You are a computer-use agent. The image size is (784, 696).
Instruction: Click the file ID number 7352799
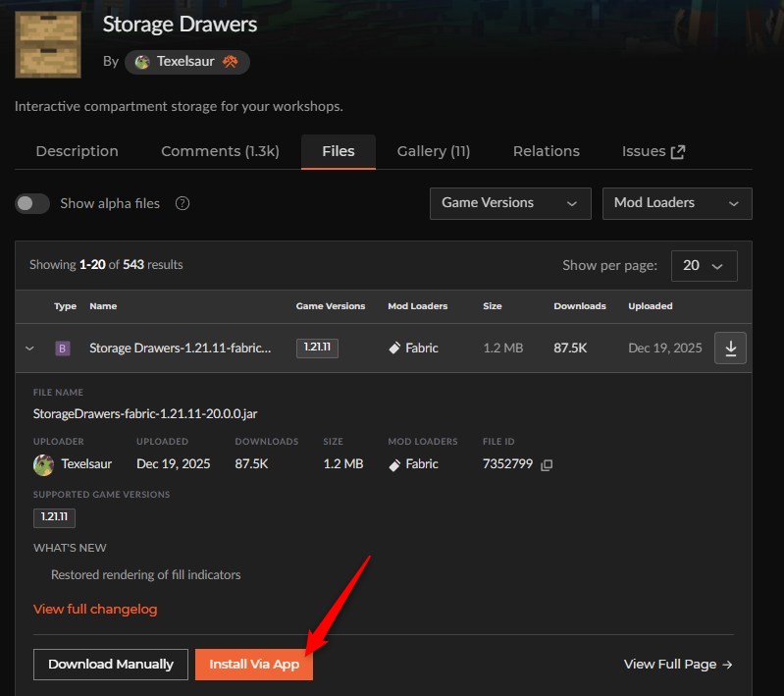(x=507, y=463)
